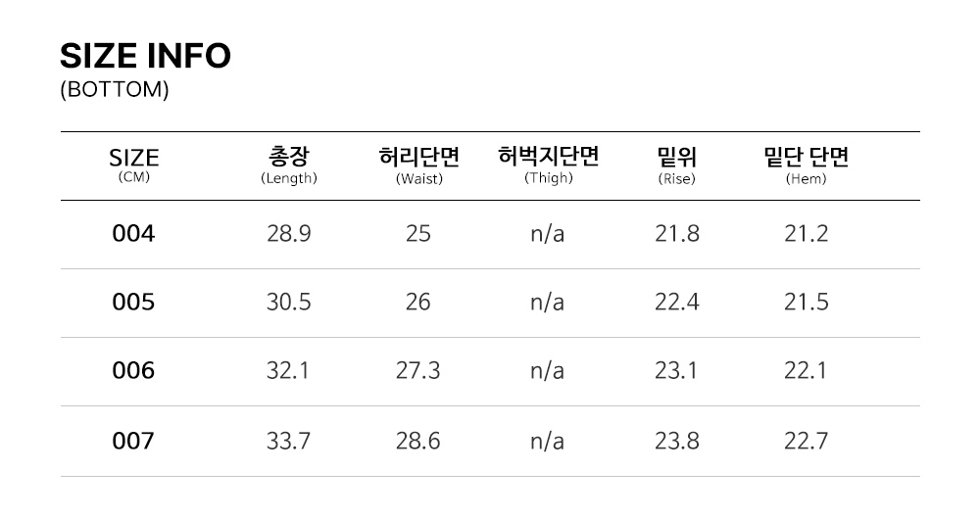Click the thigh n/a cell for size 007
This screenshot has height=519, width=980.
pyautogui.click(x=547, y=442)
